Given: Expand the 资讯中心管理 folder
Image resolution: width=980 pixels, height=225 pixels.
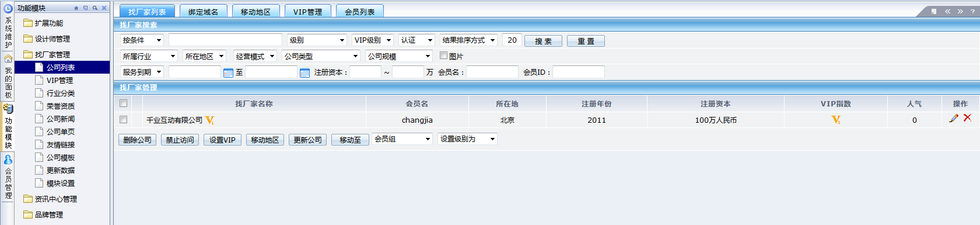Looking at the screenshot, I should coord(50,199).
